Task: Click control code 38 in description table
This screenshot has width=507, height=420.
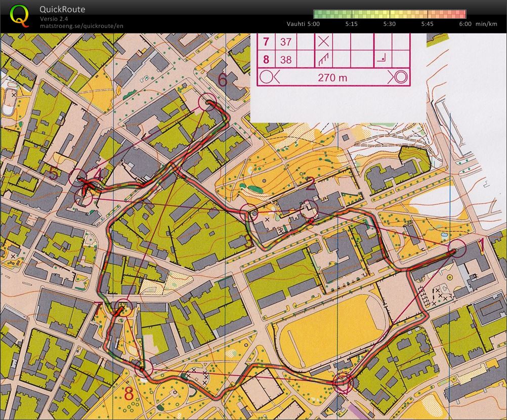Action: pyautogui.click(x=286, y=60)
